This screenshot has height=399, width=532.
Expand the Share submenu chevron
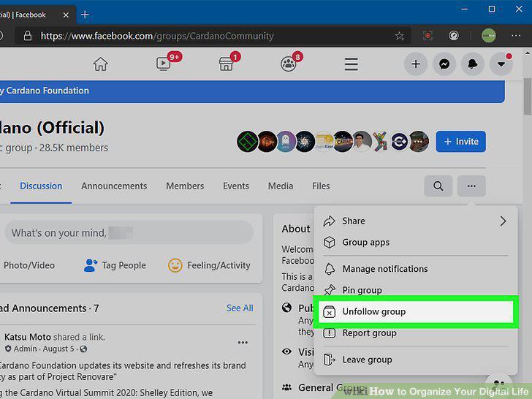(503, 221)
